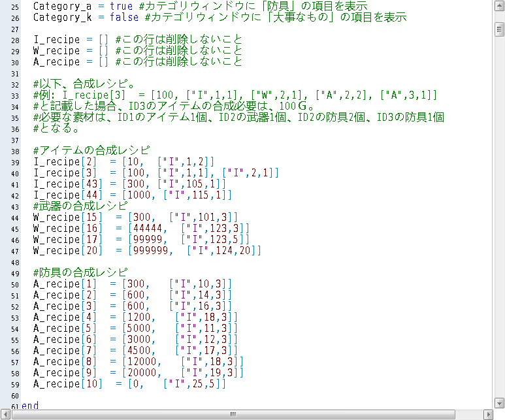
Task: Click the vertical scrollbar thumb
Action: coord(499,29)
